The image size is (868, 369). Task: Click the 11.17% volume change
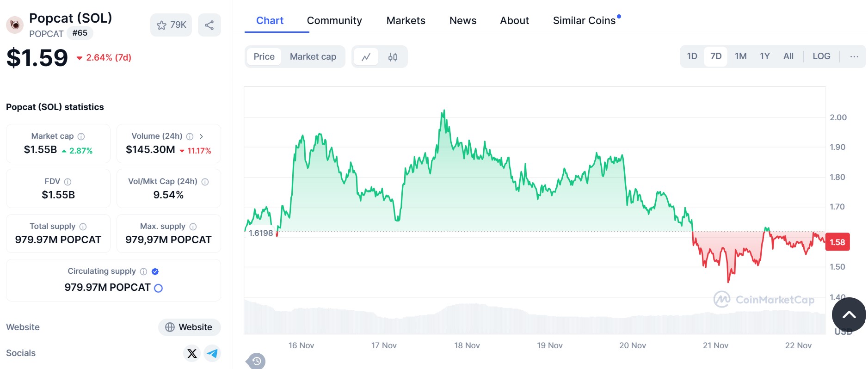195,151
